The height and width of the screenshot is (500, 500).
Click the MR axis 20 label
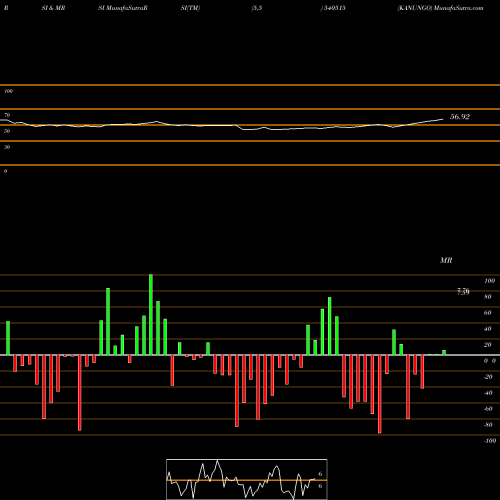(488, 345)
